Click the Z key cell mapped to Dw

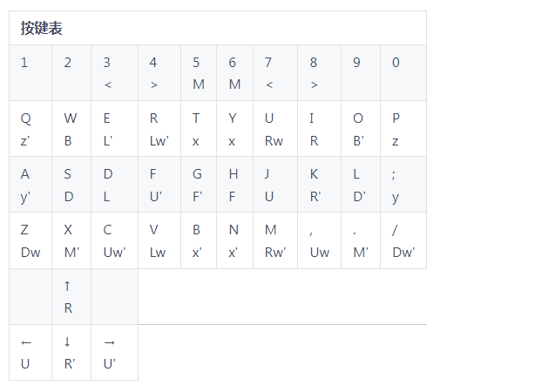[30, 240]
